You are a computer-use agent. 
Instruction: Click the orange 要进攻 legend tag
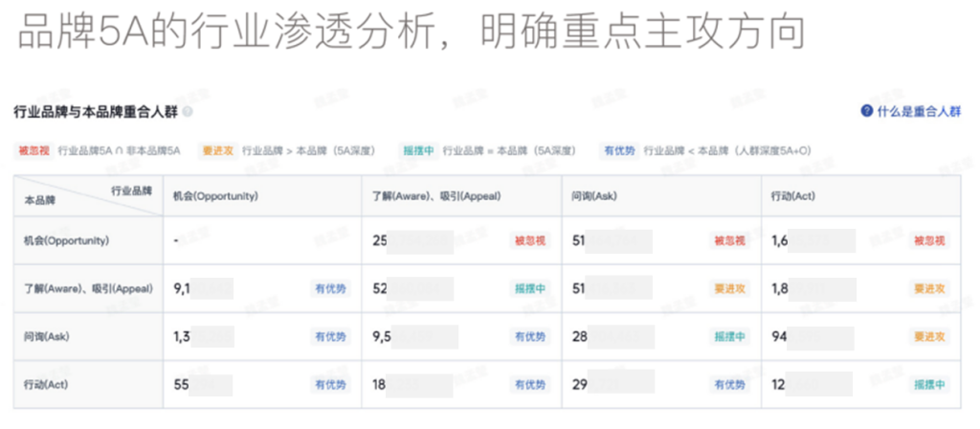219,150
